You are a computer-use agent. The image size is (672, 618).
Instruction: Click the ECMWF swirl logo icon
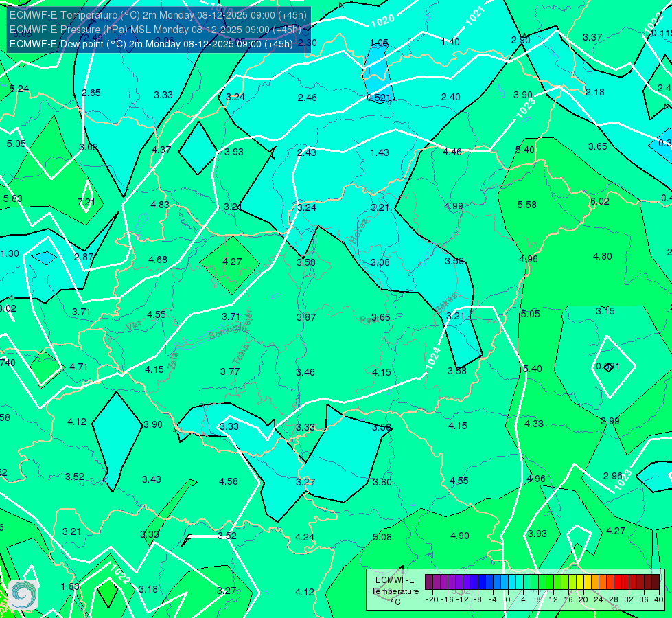pyautogui.click(x=23, y=595)
